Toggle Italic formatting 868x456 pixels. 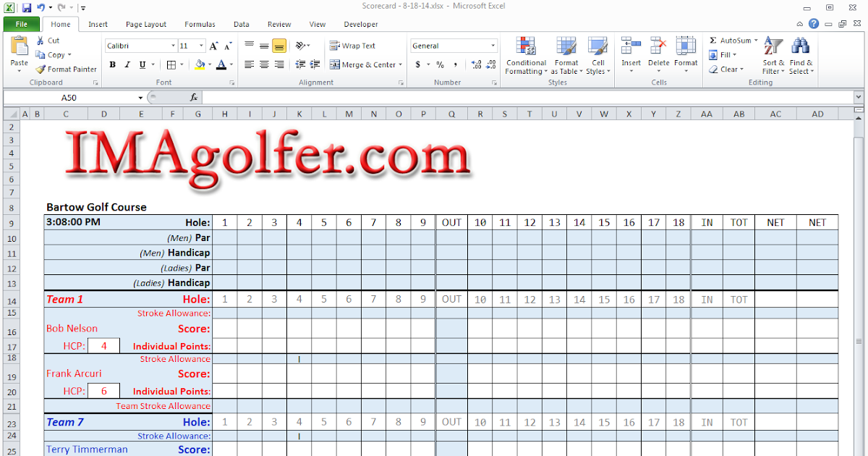click(127, 64)
